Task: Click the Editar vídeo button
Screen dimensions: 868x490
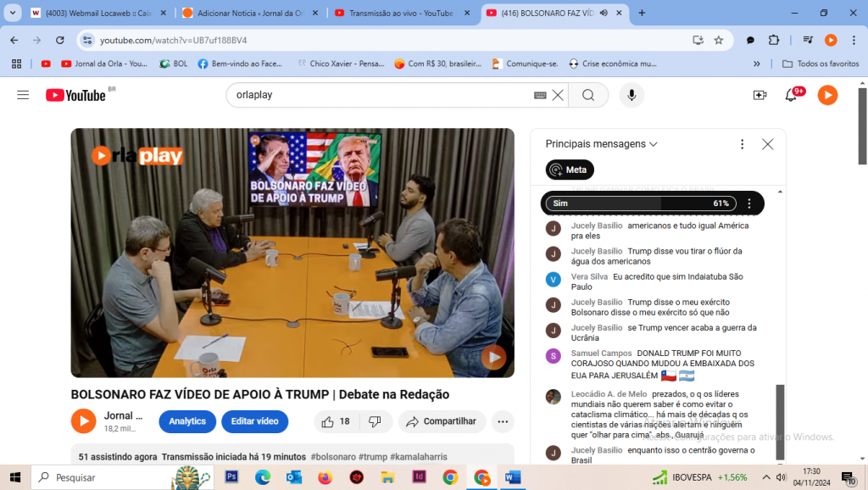Action: click(x=254, y=422)
